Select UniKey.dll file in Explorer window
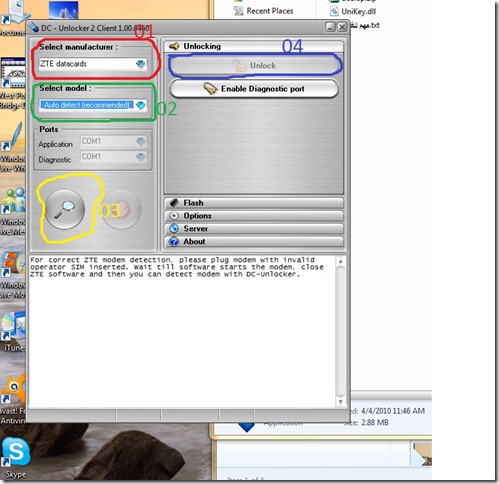Screen dimensions: 499x484 (353, 12)
